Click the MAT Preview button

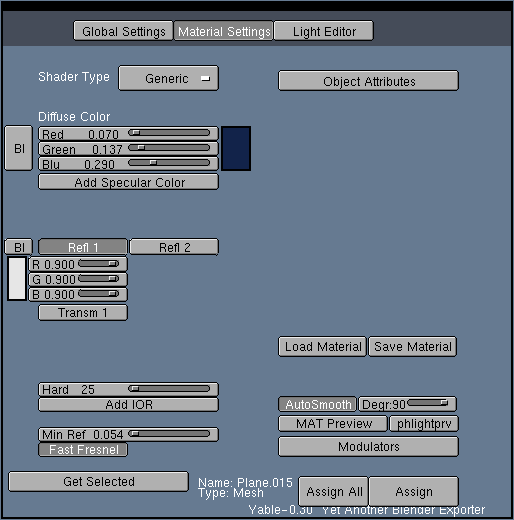coord(333,423)
